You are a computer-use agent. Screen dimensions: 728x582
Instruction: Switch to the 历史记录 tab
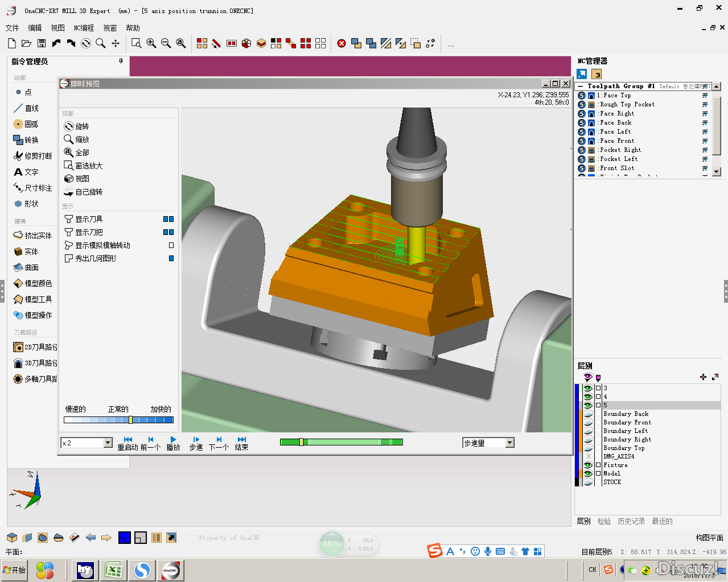pyautogui.click(x=631, y=521)
